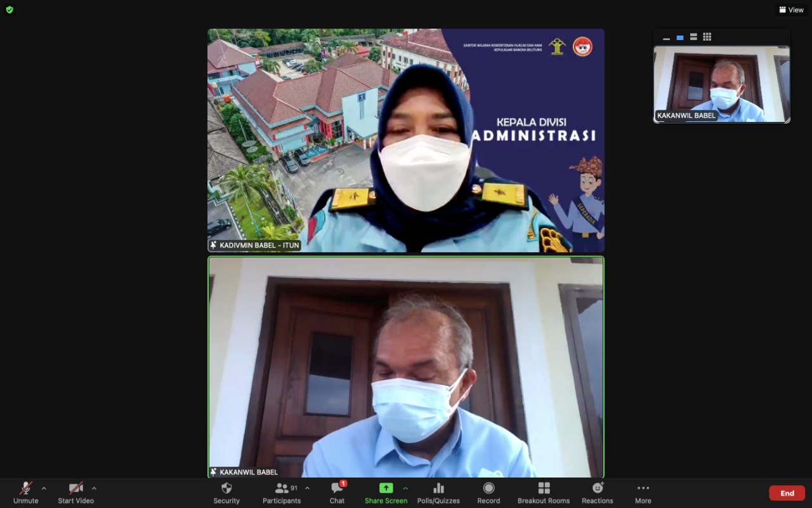Collapse thumbnail panel with the minimize bar icon
Viewport: 812px width, 508px height.
click(666, 38)
